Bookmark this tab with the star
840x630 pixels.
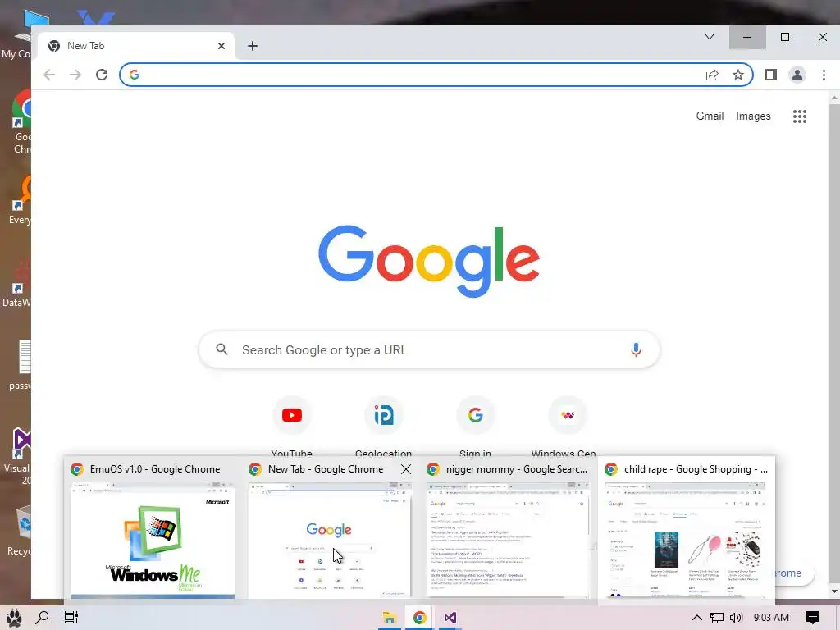coord(738,75)
